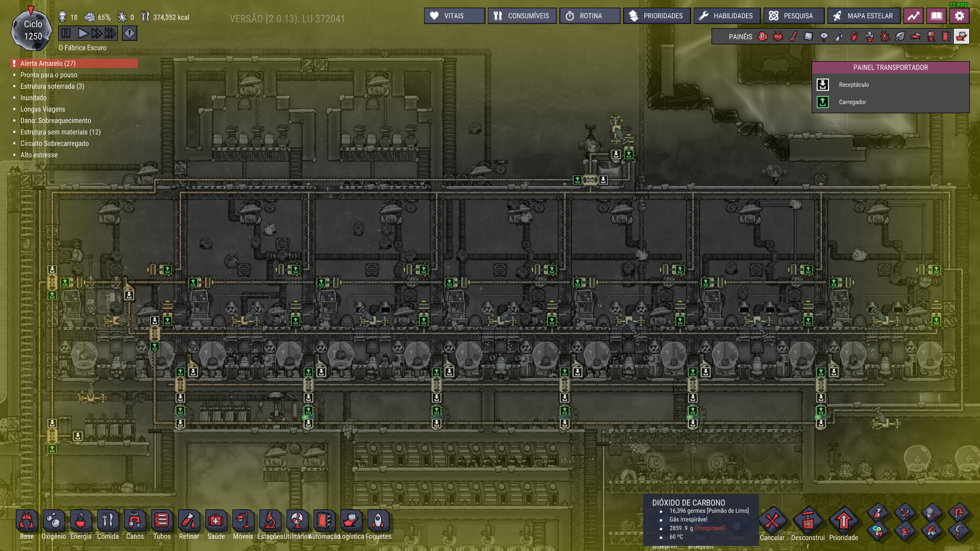Viewport: 980px width, 551px height.
Task: Open the database book icon
Action: [936, 16]
